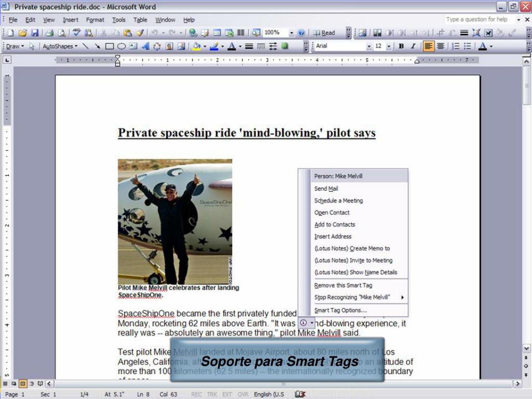Open the Line Color dropdown arrow

tap(222, 46)
